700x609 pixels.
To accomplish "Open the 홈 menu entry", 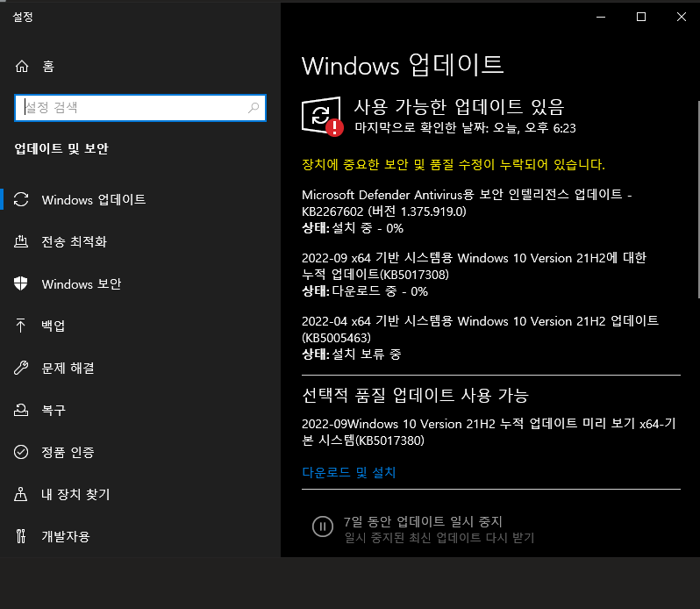I will click(x=140, y=67).
